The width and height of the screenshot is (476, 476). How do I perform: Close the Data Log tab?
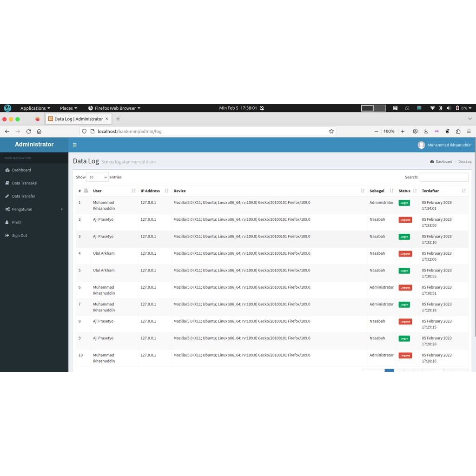[107, 119]
